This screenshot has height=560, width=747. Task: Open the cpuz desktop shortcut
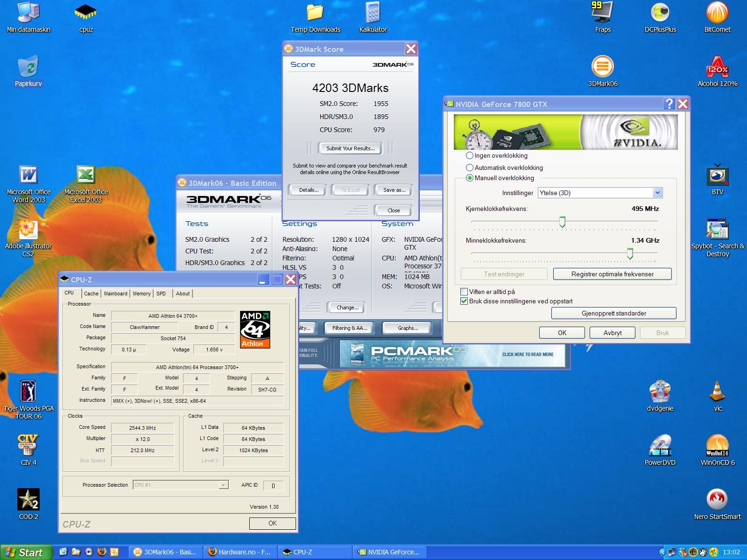pos(86,18)
